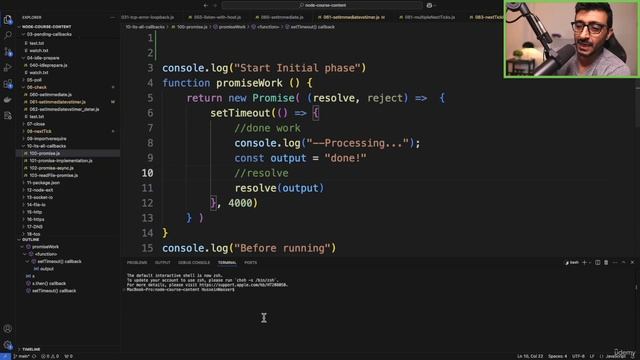The image size is (640, 360).
Task: Select promiseWork in the Outline
Action: (x=45, y=247)
